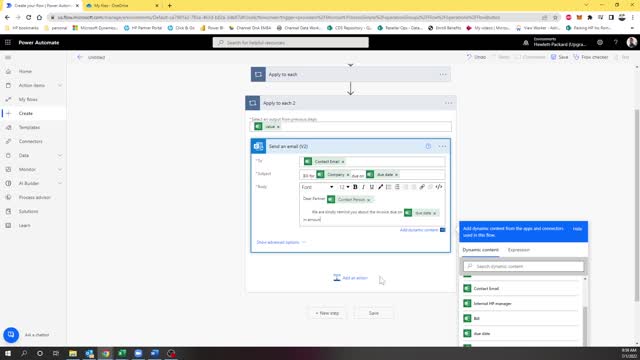
Task: Open Home in the left sidebar
Action: pos(25,71)
